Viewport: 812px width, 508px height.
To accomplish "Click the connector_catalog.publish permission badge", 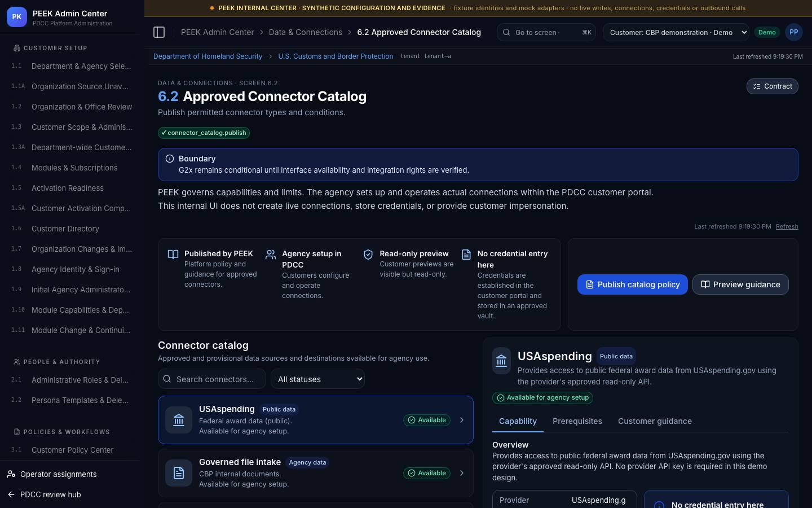I will [204, 133].
